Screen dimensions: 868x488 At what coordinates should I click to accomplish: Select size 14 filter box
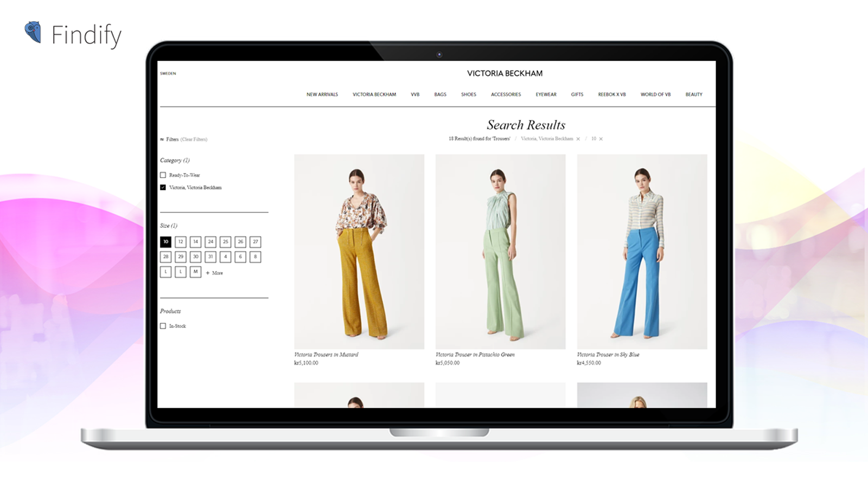point(196,242)
